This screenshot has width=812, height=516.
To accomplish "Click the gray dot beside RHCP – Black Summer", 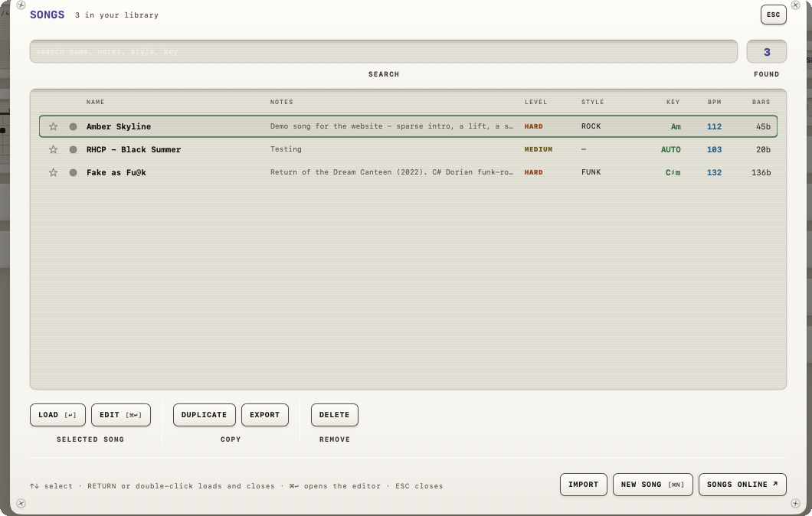I will click(x=73, y=149).
